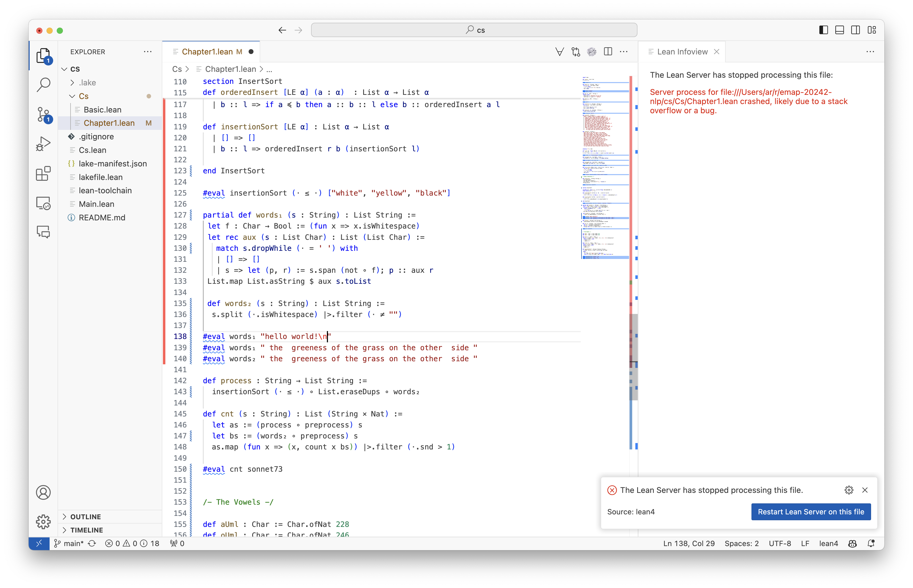Click the main* branch in status bar
Image resolution: width=913 pixels, height=588 pixels.
click(69, 543)
